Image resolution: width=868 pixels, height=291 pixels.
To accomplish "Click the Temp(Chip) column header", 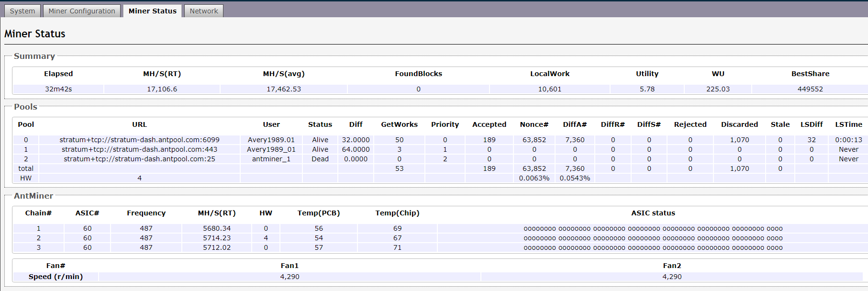I will [397, 213].
